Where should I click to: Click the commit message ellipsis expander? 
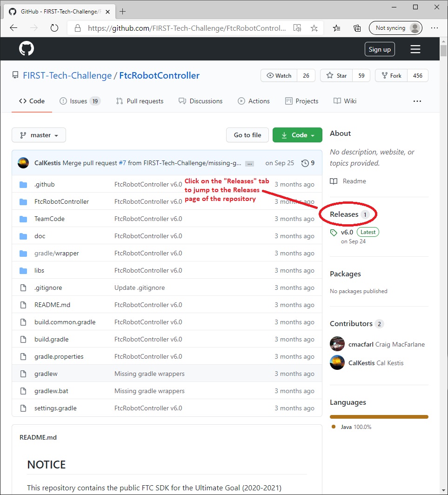(249, 163)
